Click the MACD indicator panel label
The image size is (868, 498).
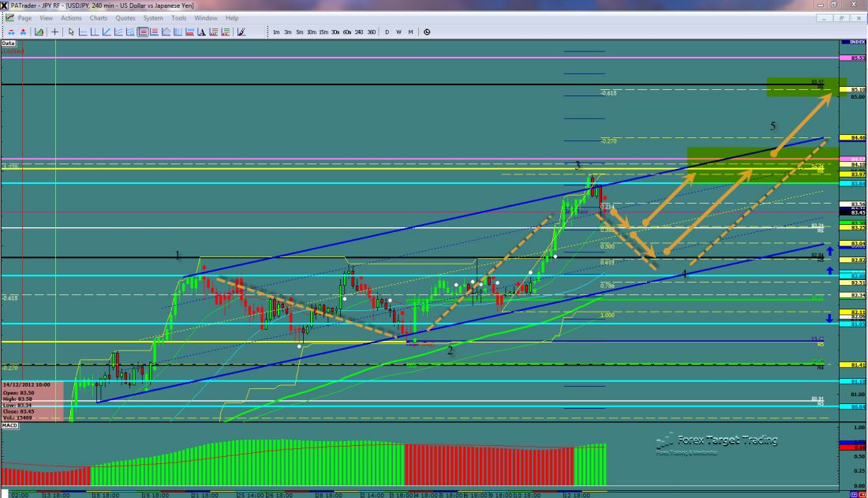click(10, 425)
